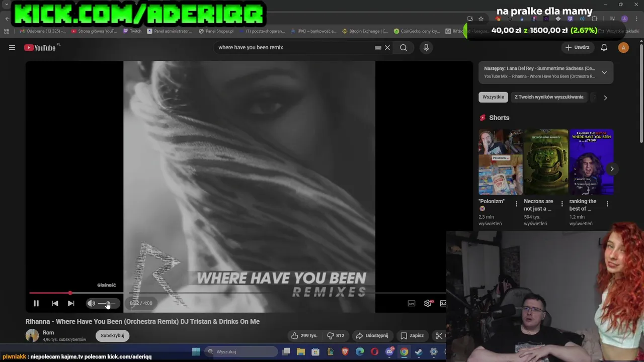Show more filter chips with right arrow
Screen dimensions: 644x362
605,98
